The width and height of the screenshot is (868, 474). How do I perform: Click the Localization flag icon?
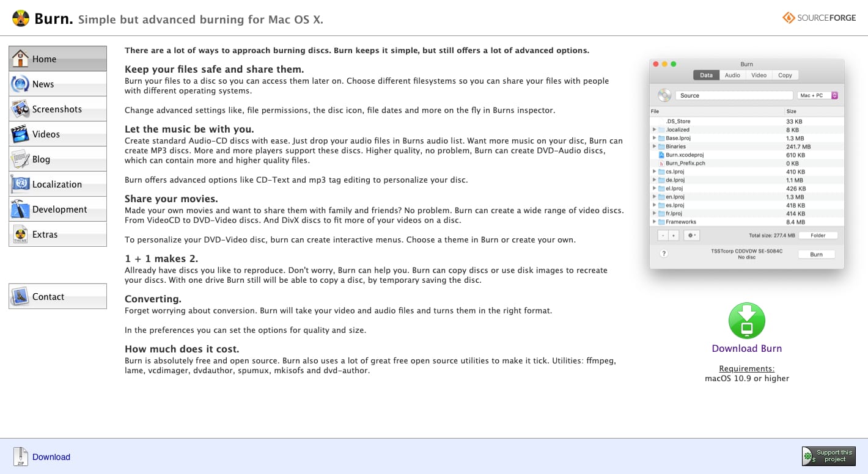(20, 184)
